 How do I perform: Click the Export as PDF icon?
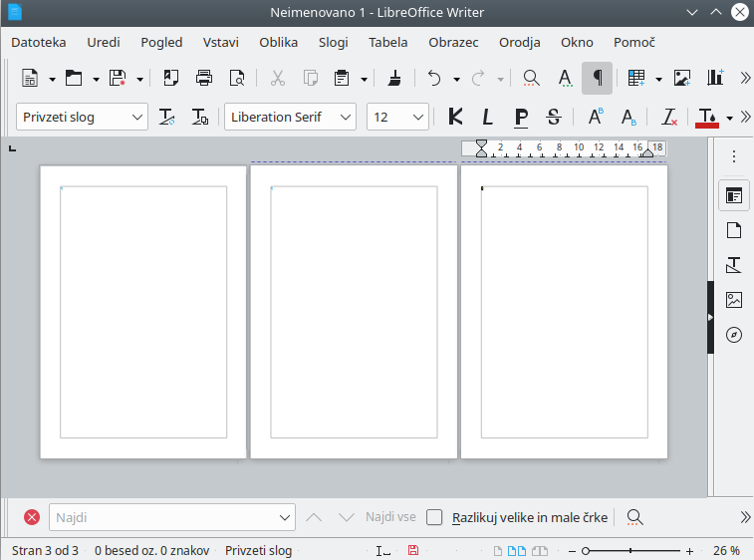171,78
